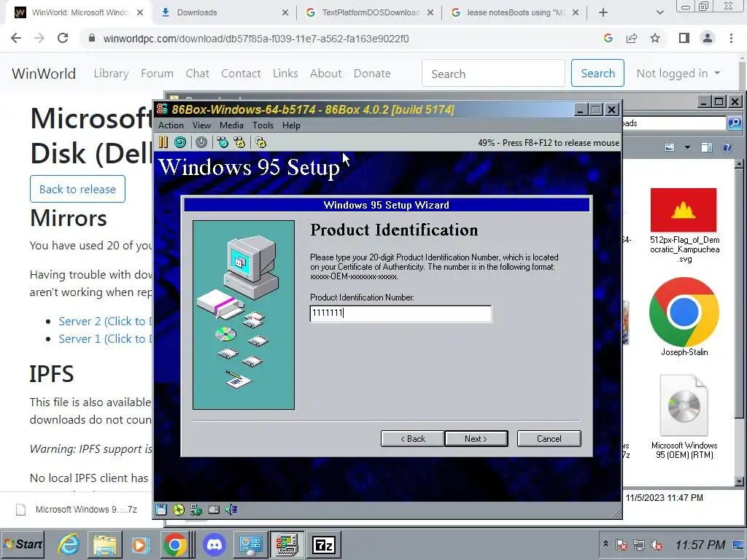
Task: Click Back in Windows 95 Setup Wizard
Action: tap(413, 438)
